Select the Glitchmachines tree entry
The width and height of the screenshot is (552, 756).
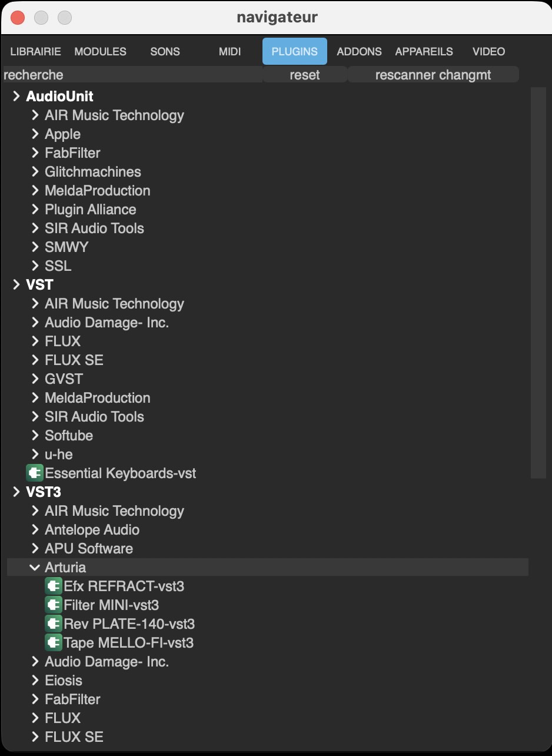pyautogui.click(x=93, y=172)
